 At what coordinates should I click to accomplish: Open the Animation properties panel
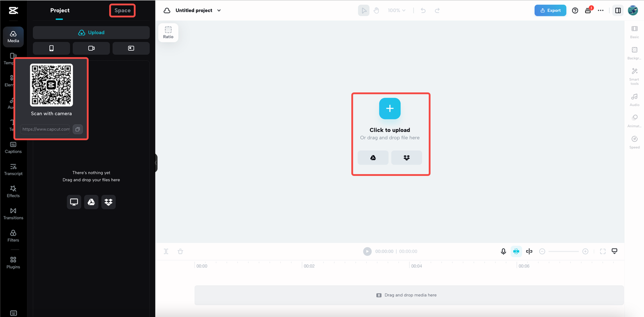click(x=634, y=121)
